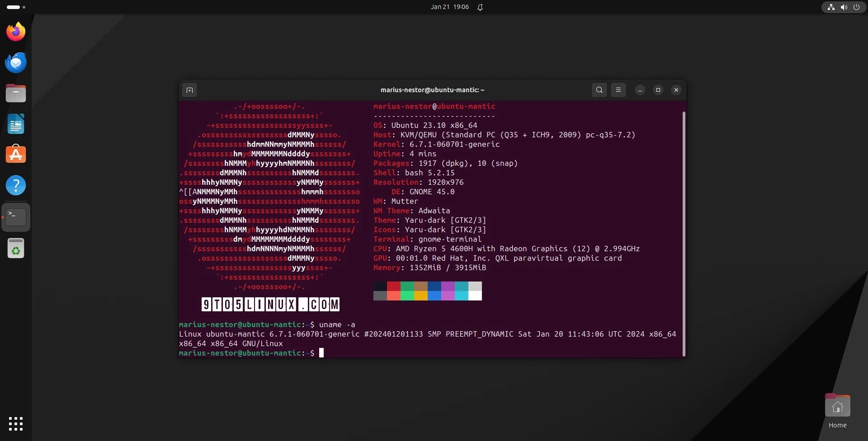Close the terminal window
Viewport: 868px width, 441px height.
tap(676, 90)
